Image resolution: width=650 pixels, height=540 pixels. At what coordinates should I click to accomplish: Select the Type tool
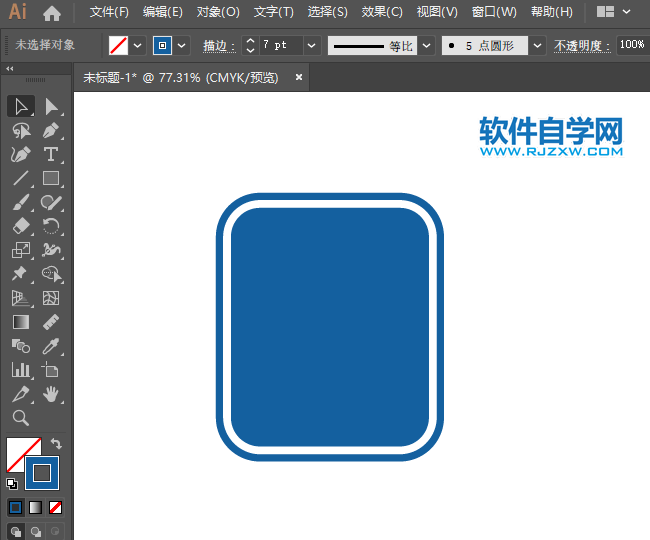coord(51,154)
